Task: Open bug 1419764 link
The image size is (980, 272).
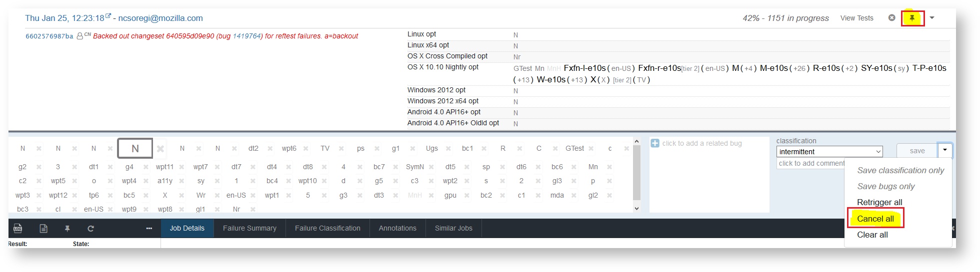Action: point(246,36)
